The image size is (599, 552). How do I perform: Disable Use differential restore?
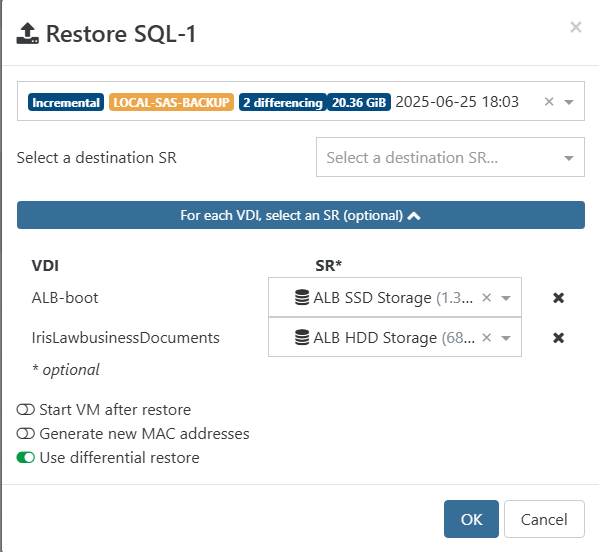point(26,458)
